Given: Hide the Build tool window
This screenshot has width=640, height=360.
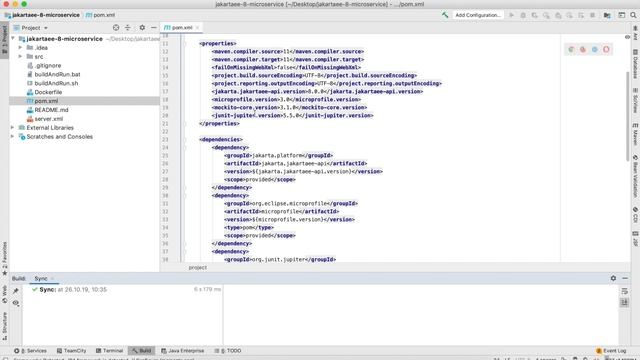Looking at the screenshot, I should (625, 278).
